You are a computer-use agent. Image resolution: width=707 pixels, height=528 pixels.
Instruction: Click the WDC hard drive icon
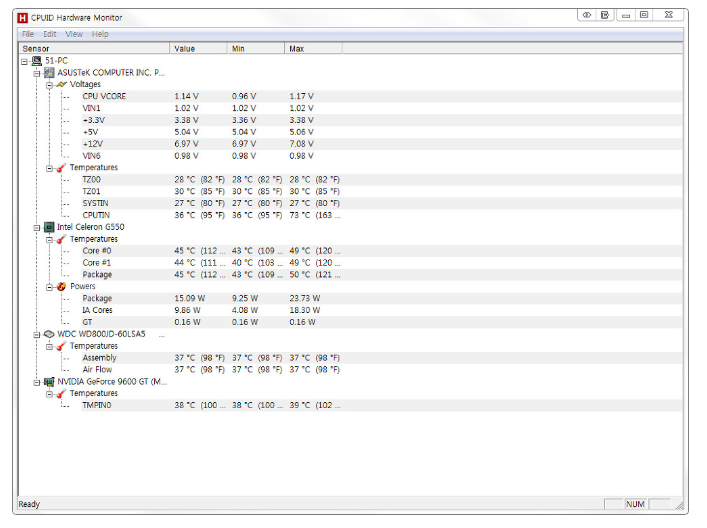pyautogui.click(x=49, y=334)
